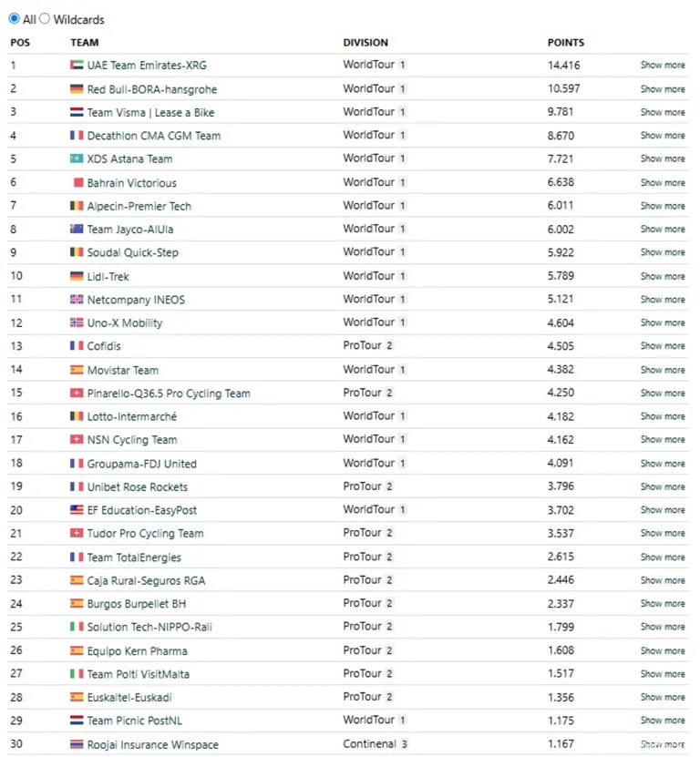Click the Dutch flag beside Team Visma
This screenshot has height=757, width=700.
77,112
